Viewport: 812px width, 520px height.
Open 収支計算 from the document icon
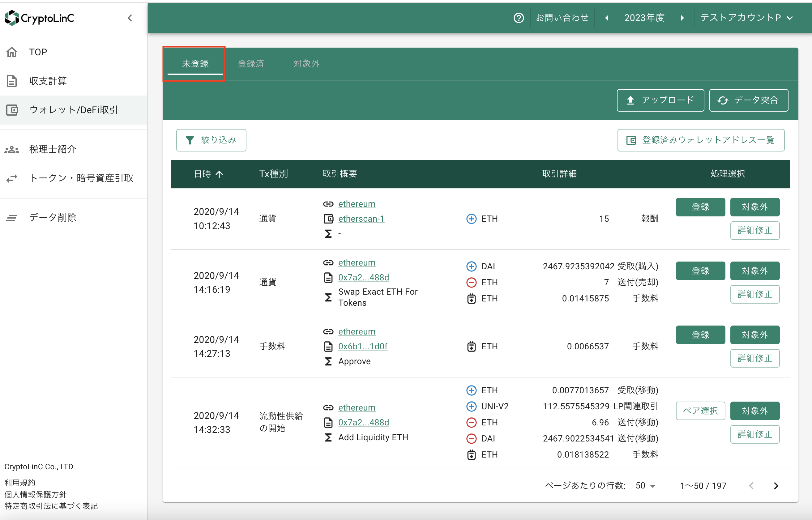coord(12,81)
